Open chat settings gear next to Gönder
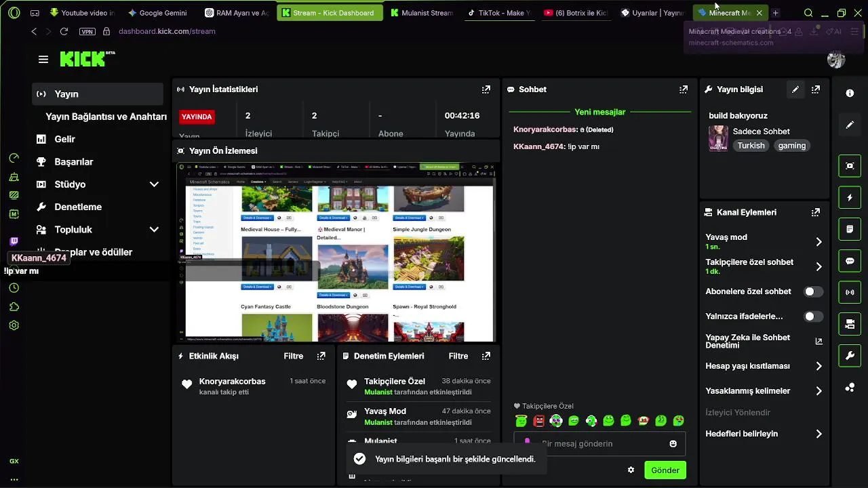This screenshot has height=488, width=868. [x=631, y=470]
